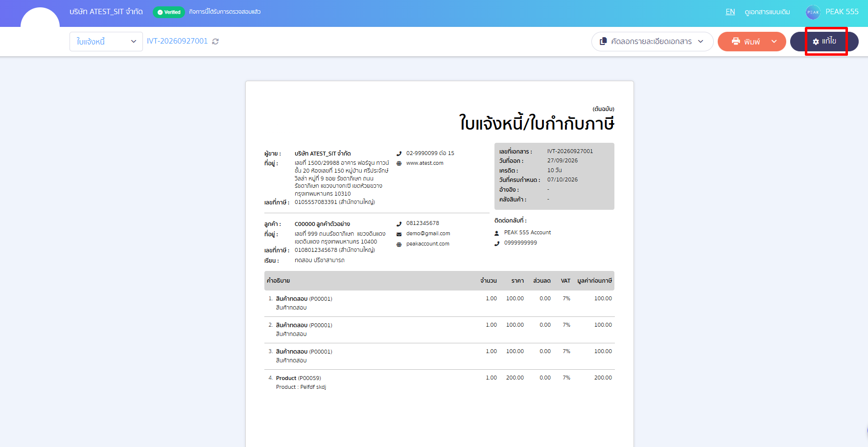Click seller phone icon beside 02-9990099
The height and width of the screenshot is (447, 868).
click(x=399, y=154)
